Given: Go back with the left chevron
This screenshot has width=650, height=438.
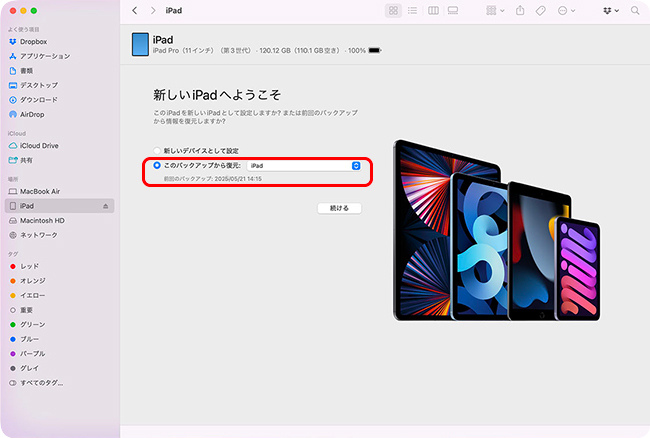Looking at the screenshot, I should (x=135, y=11).
